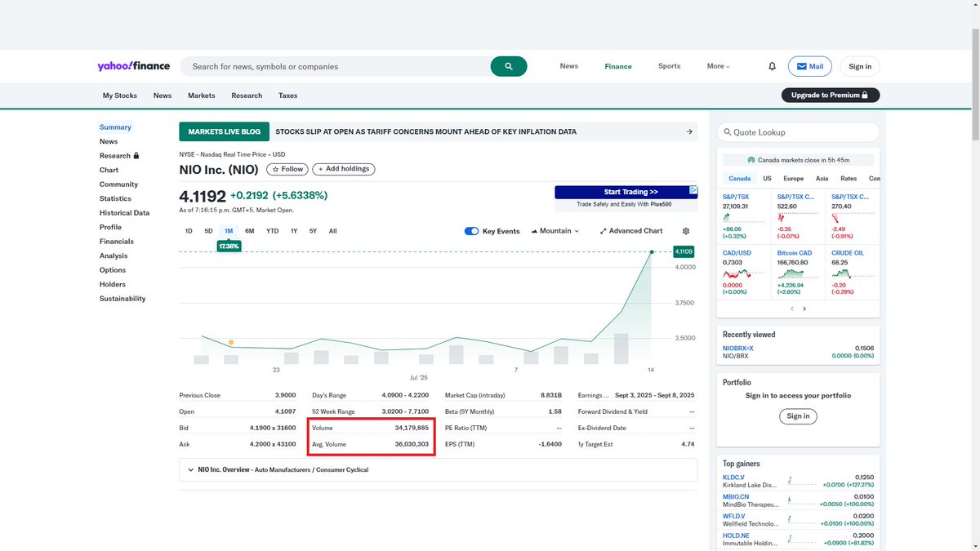Select the YTD chart range
Screen dimensions: 980x551
click(272, 231)
